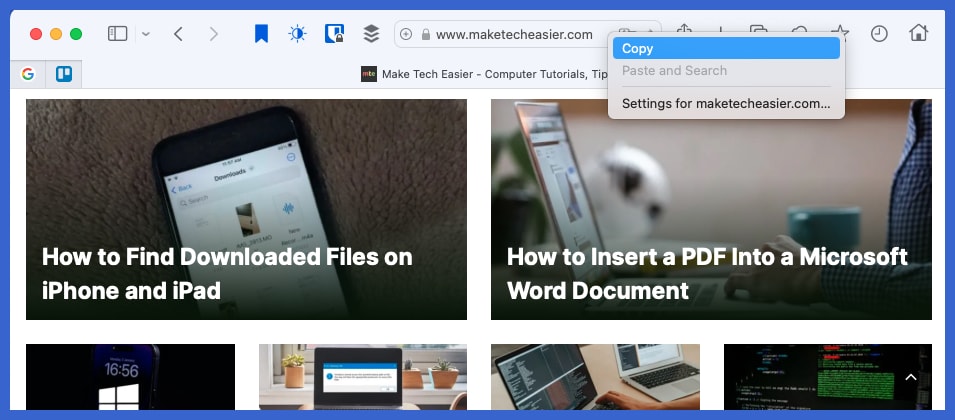Open the Insert a PDF Into Word article
The width and height of the screenshot is (955, 420).
(707, 273)
